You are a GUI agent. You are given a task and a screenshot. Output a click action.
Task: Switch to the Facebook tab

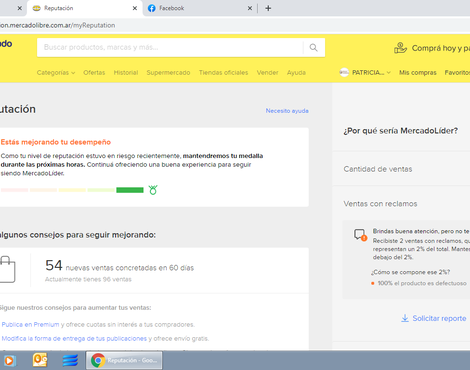pyautogui.click(x=199, y=8)
